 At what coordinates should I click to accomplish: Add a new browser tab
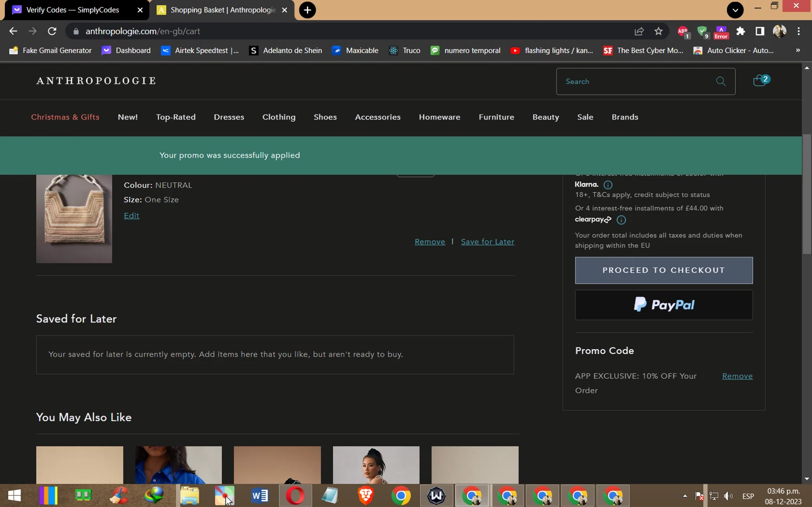coord(307,10)
